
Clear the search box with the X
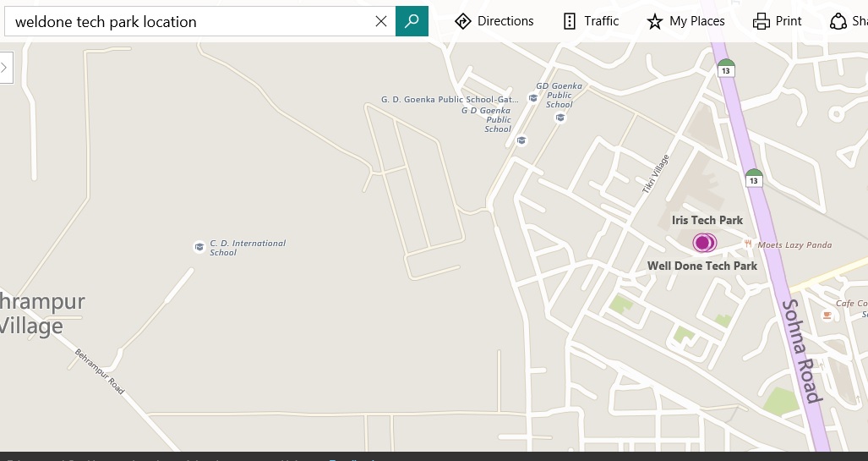tap(381, 21)
